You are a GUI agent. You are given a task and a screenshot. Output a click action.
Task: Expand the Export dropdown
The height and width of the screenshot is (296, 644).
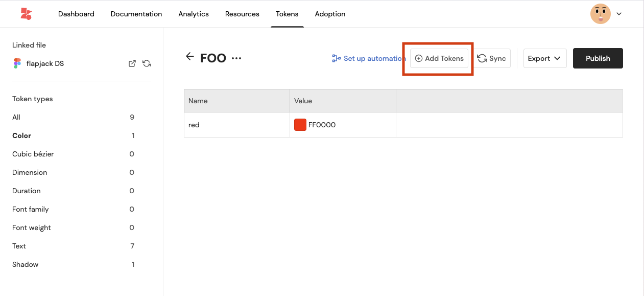pyautogui.click(x=545, y=58)
